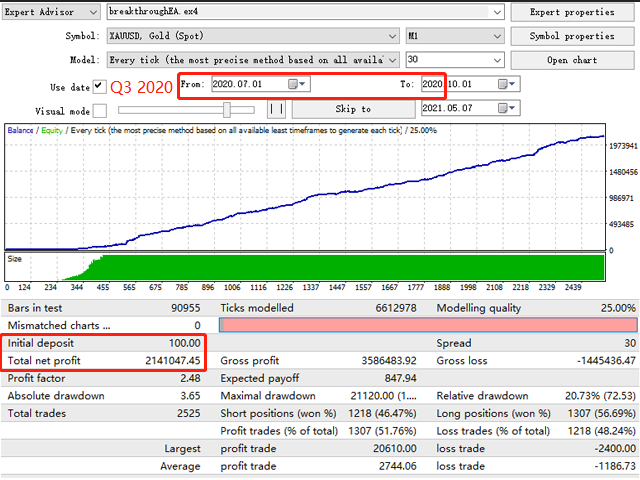Click Ticks modelled value 6612978
Viewport: 640px width, 480px height.
coord(396,308)
